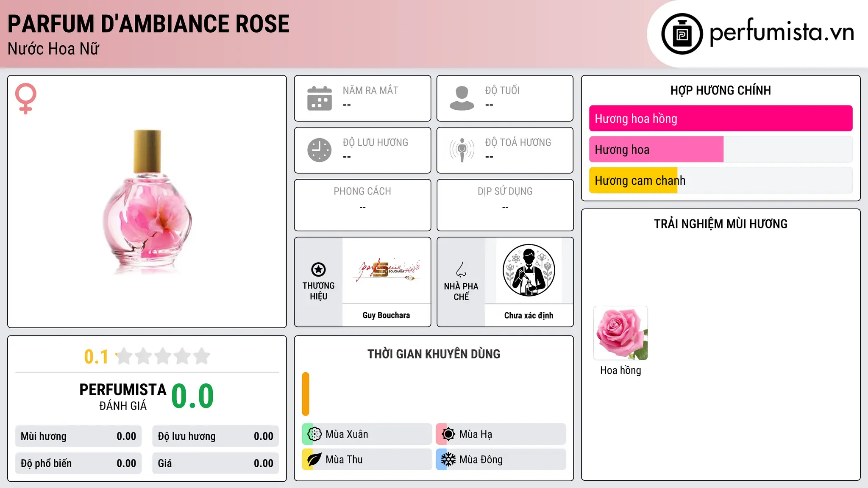Click the Hương hoa hồng accord bar

point(721,119)
